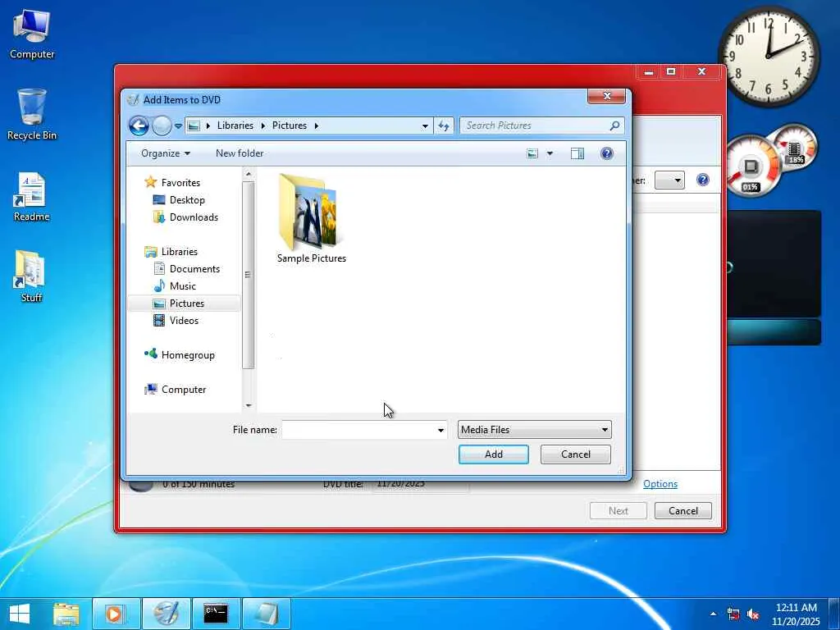Click Options link in DVD Maker window
The image size is (840, 630).
pyautogui.click(x=660, y=484)
